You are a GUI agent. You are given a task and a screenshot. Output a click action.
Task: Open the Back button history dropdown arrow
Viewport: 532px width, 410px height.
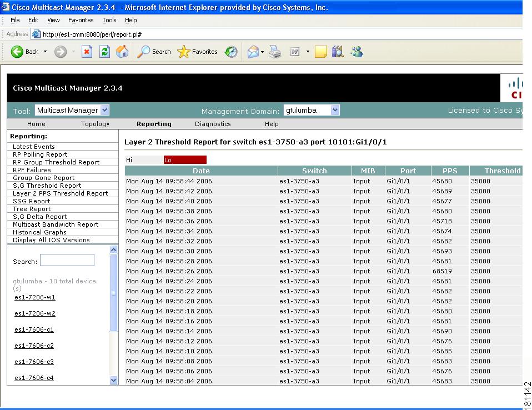pos(45,52)
